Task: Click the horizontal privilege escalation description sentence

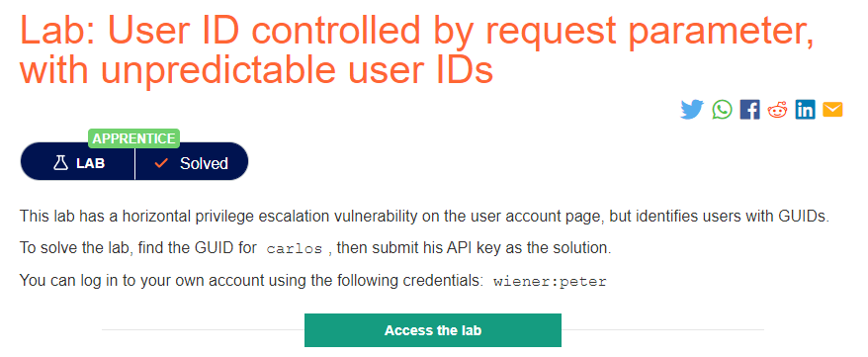Action: 424,216
